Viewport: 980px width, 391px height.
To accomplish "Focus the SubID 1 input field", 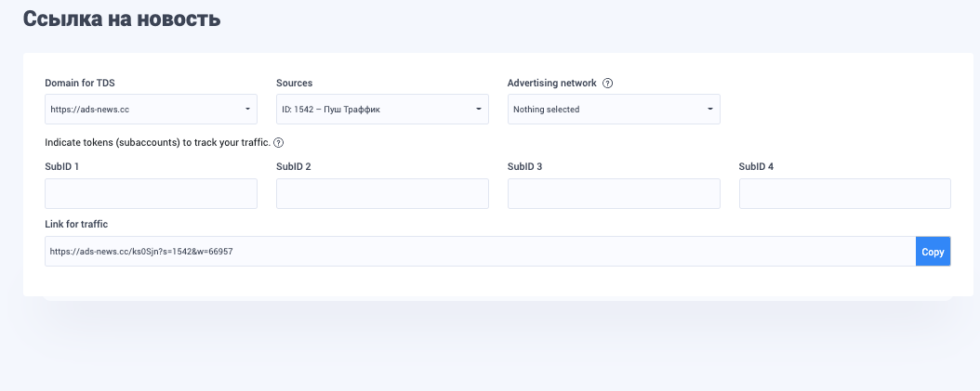I will click(x=151, y=194).
